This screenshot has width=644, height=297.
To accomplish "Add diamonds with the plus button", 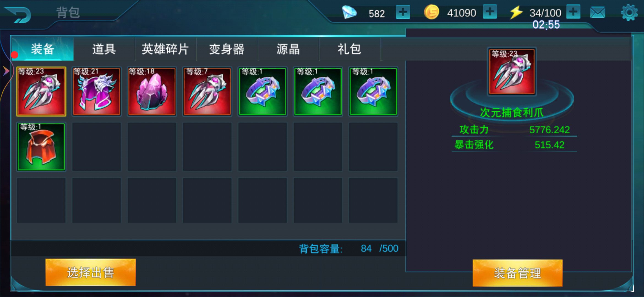I will 403,12.
